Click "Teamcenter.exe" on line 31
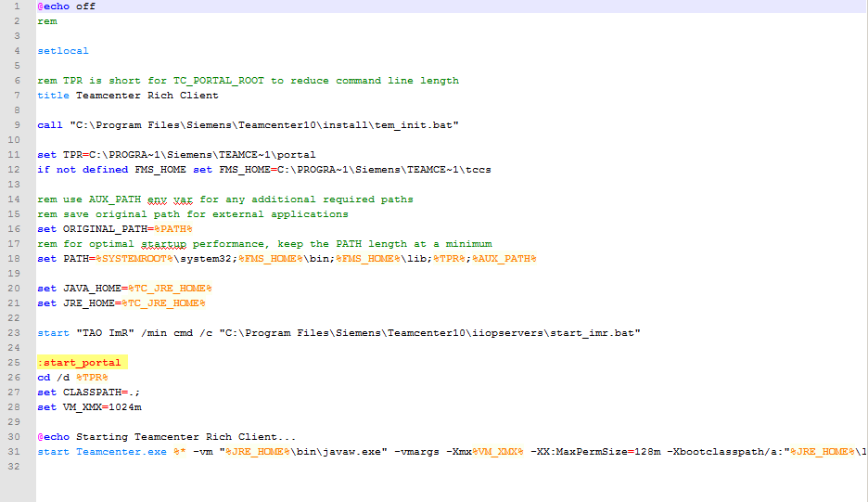868x502 pixels. tap(121, 452)
